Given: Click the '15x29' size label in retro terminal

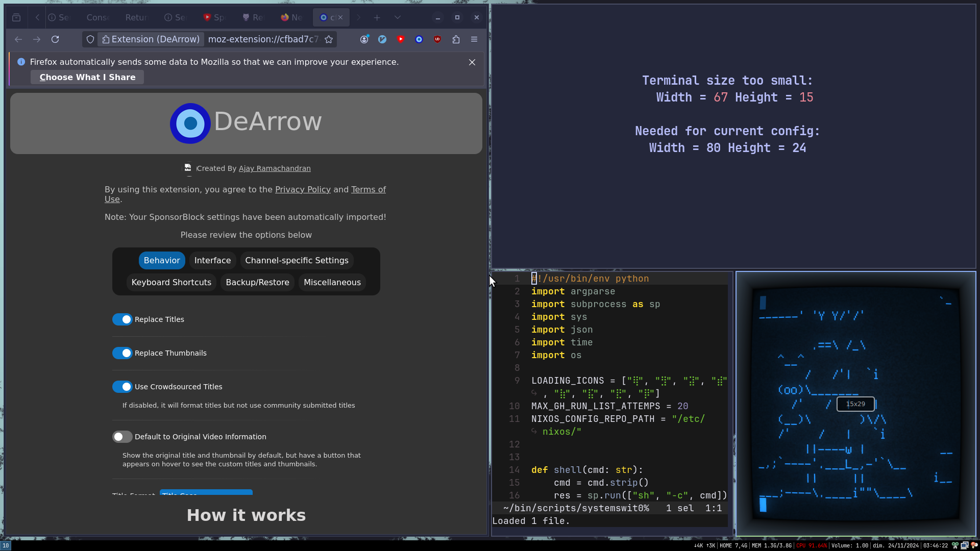Looking at the screenshot, I should point(855,404).
